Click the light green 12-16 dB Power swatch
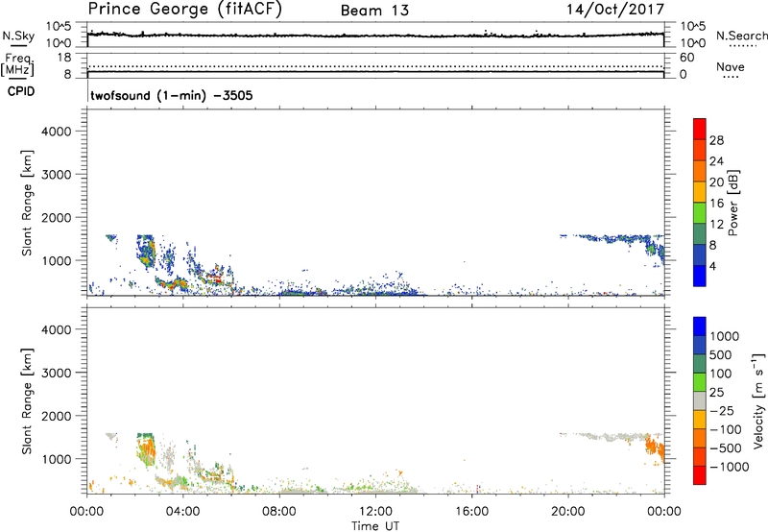The width and height of the screenshot is (768, 532). [x=700, y=212]
